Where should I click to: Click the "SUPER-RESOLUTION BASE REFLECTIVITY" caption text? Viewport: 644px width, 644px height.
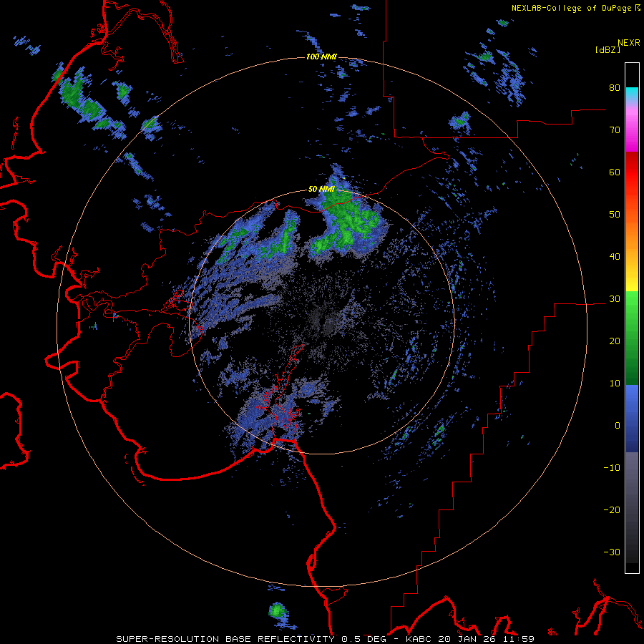225,639
